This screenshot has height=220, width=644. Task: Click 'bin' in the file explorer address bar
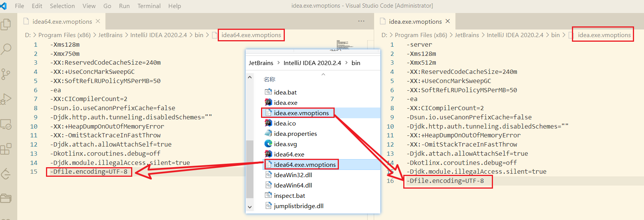click(356, 63)
